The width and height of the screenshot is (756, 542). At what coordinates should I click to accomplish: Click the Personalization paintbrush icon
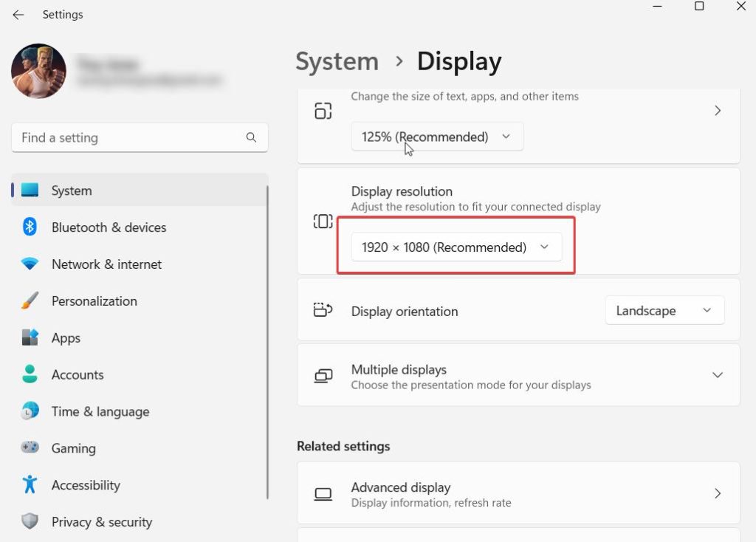coord(30,301)
